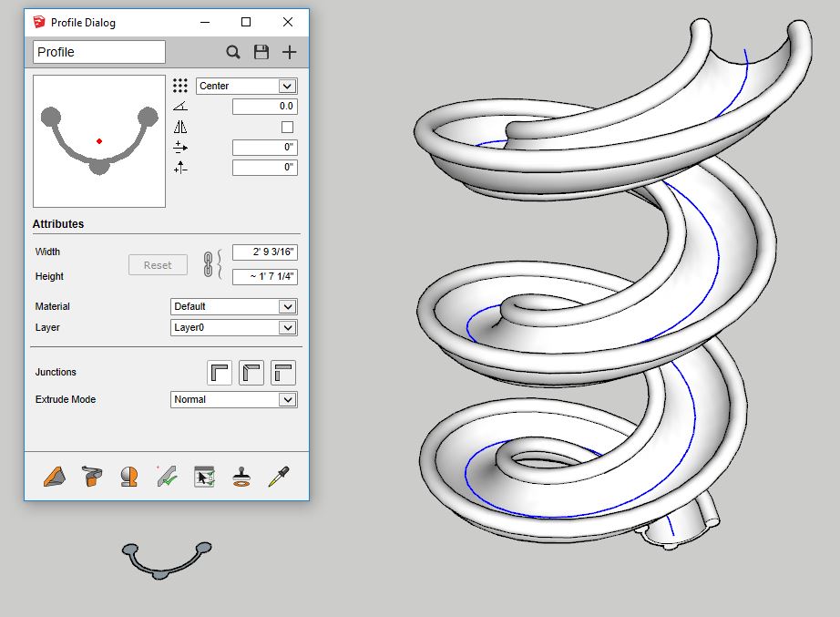This screenshot has height=617, width=840.
Task: Toggle the width-height link lock
Action: pyautogui.click(x=208, y=264)
